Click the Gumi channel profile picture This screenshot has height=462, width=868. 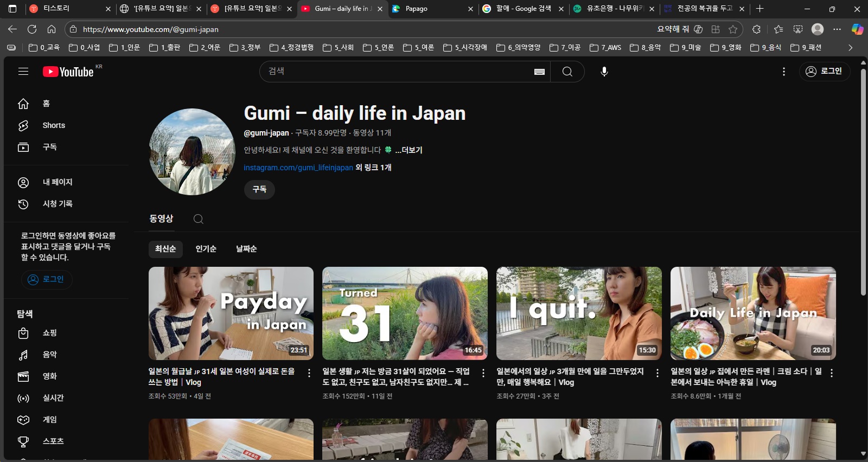click(x=192, y=152)
